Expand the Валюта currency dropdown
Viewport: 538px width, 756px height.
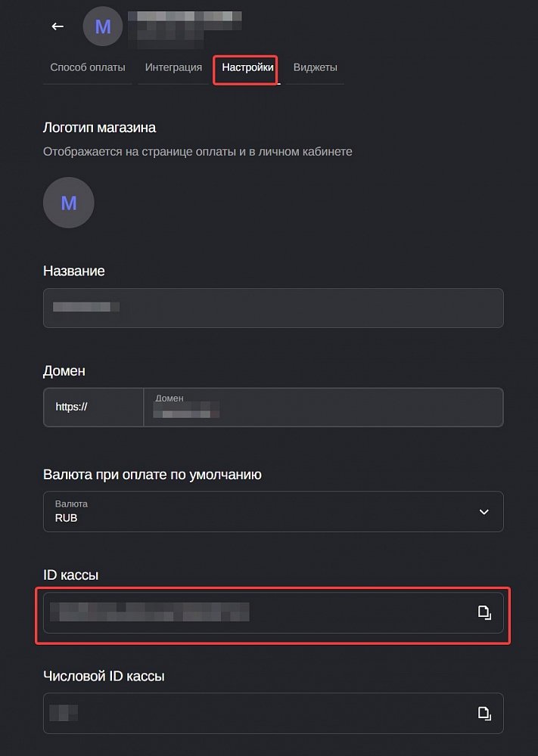point(272,512)
